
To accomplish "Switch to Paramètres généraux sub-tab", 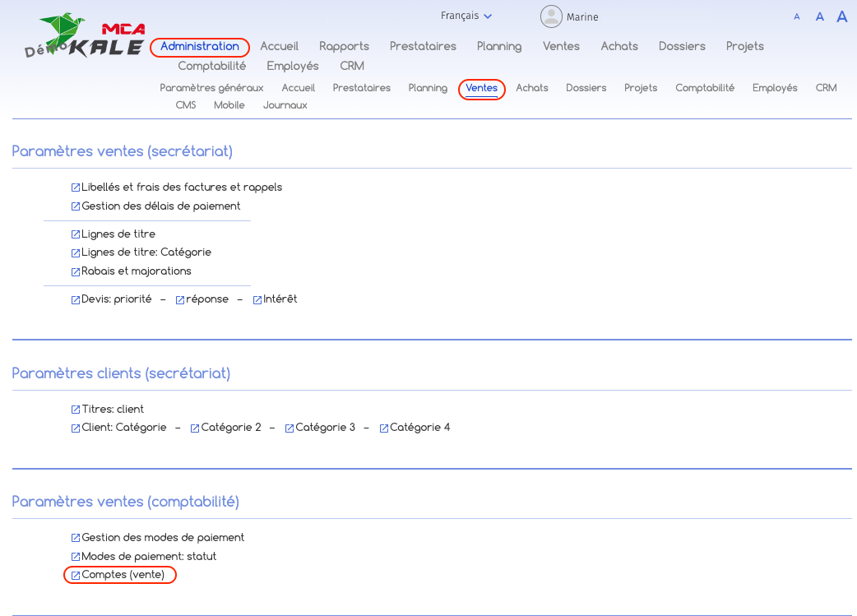I will pos(211,88).
